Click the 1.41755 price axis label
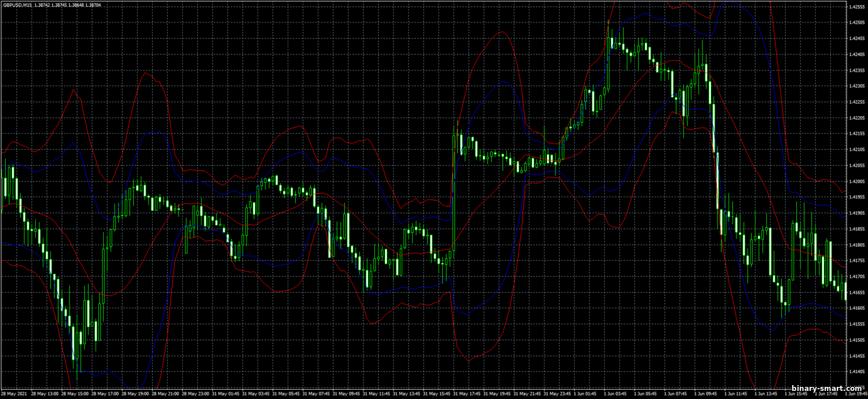 click(x=856, y=260)
